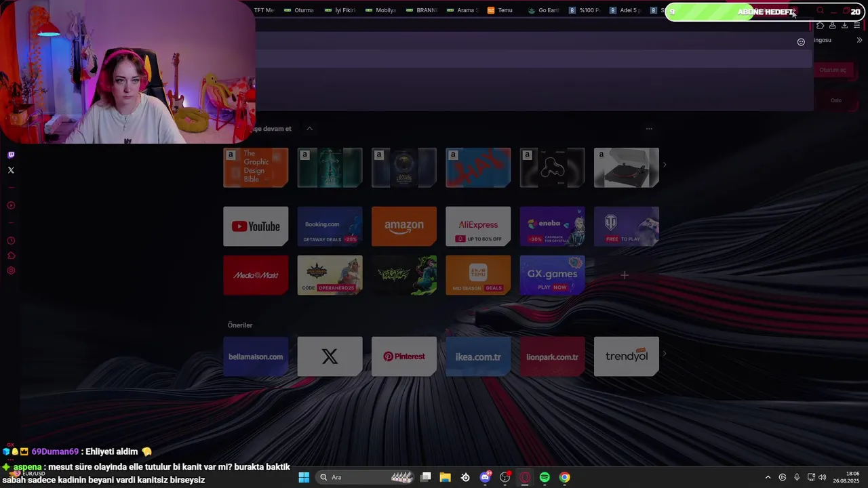This screenshot has height=488, width=868.
Task: Open the Adel 5 bookmark
Action: (625, 10)
